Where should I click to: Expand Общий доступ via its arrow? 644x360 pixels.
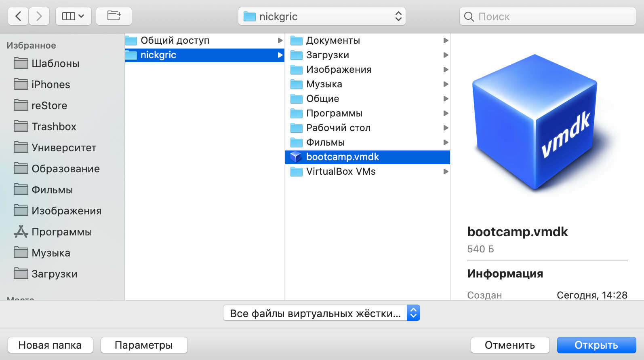[x=280, y=40]
